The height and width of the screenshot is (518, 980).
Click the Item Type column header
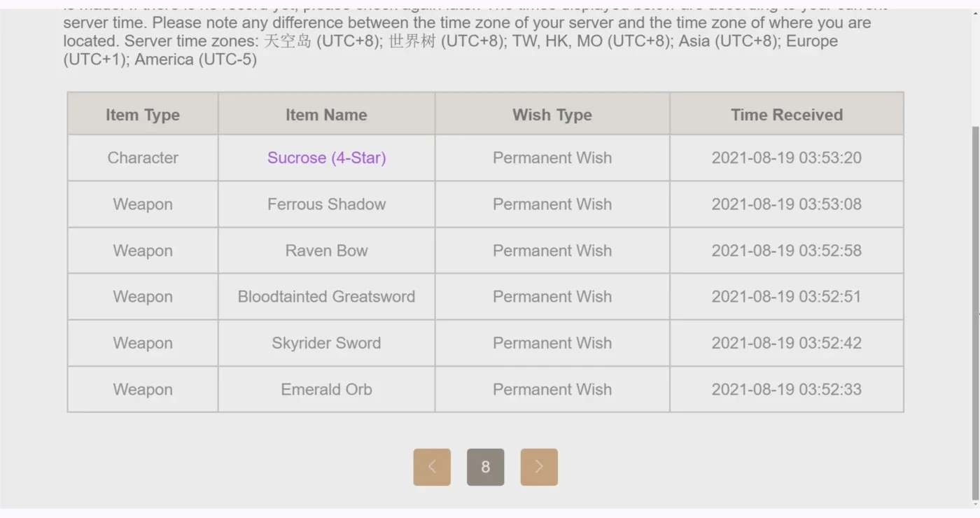pyautogui.click(x=143, y=114)
